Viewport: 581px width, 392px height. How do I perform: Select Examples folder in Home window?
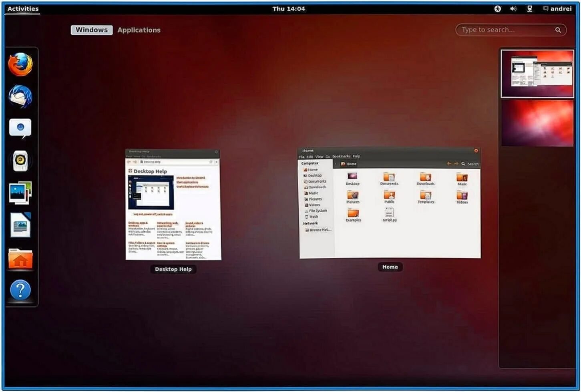[353, 215]
